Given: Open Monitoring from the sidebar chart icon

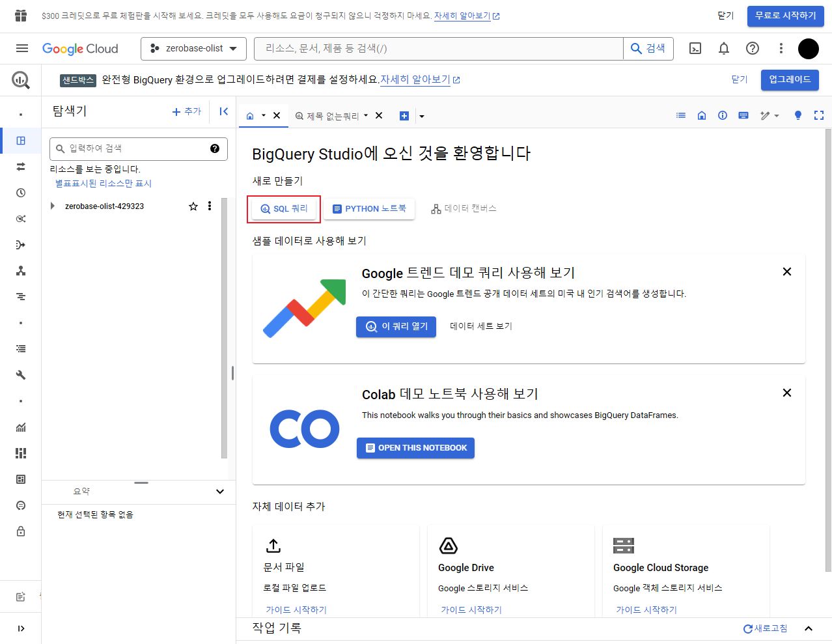Looking at the screenshot, I should coord(21,427).
